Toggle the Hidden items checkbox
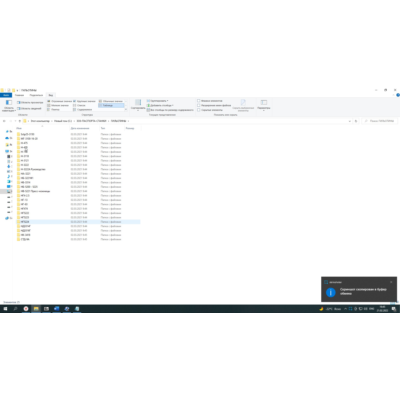This screenshot has height=400, width=400. [199, 110]
